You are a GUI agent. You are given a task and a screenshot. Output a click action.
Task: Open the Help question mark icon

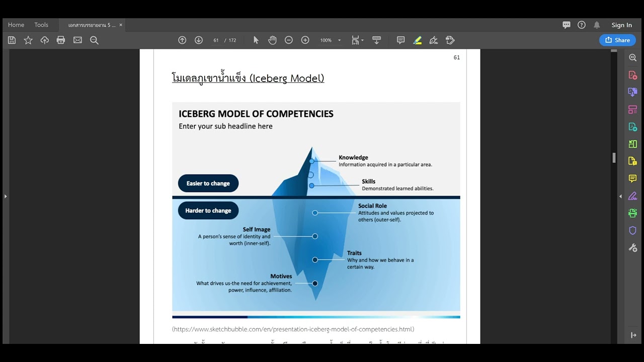click(582, 25)
